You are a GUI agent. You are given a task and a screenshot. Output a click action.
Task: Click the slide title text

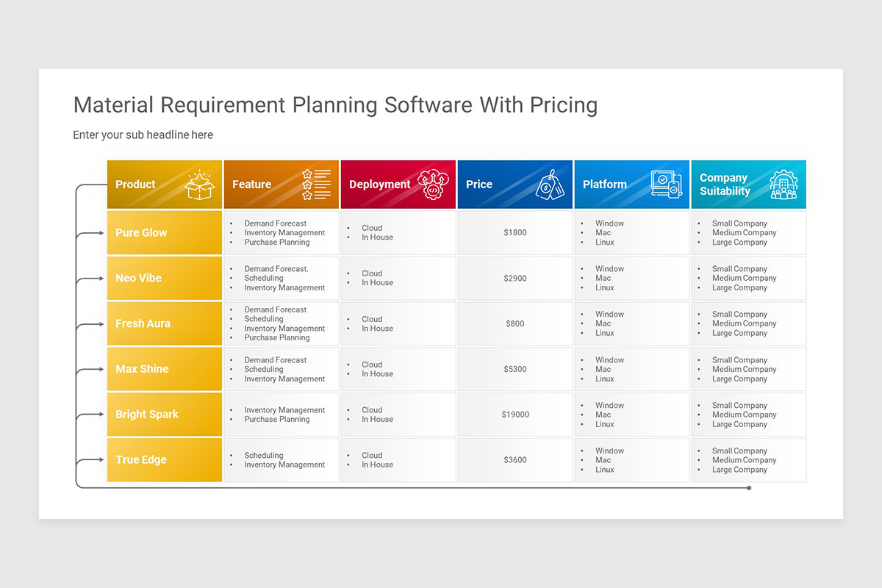(335, 105)
